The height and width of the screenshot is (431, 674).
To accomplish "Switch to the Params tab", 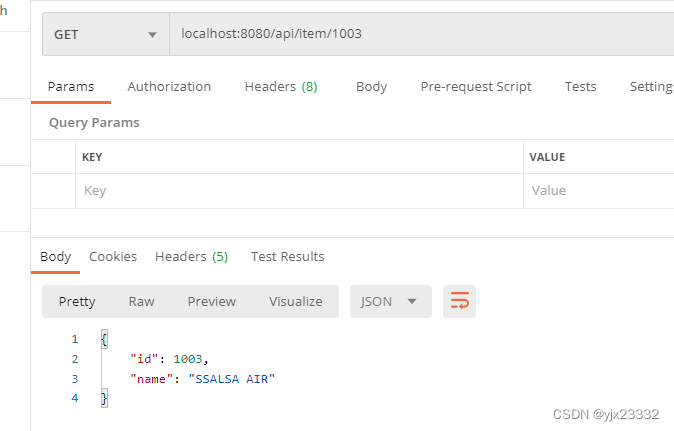I will coord(71,87).
